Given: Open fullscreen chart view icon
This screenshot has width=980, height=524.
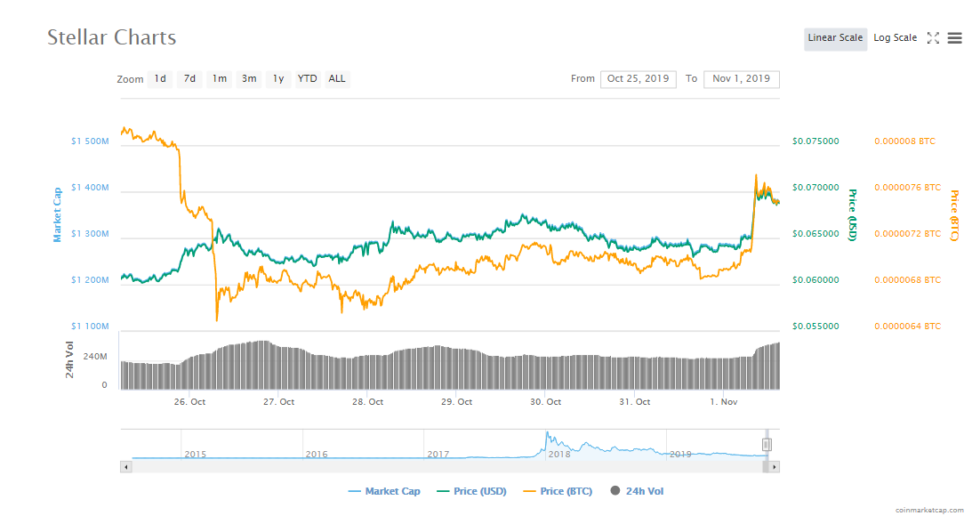Looking at the screenshot, I should [x=933, y=38].
